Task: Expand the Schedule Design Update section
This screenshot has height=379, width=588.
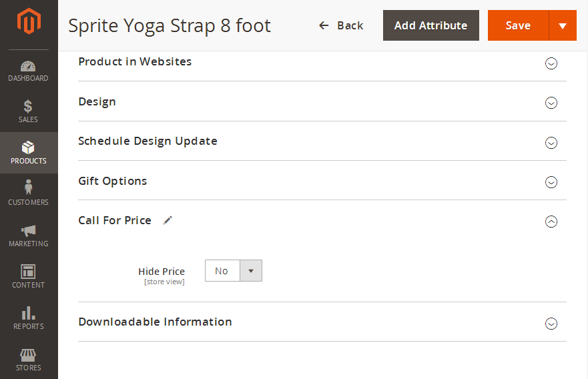Action: pos(551,143)
